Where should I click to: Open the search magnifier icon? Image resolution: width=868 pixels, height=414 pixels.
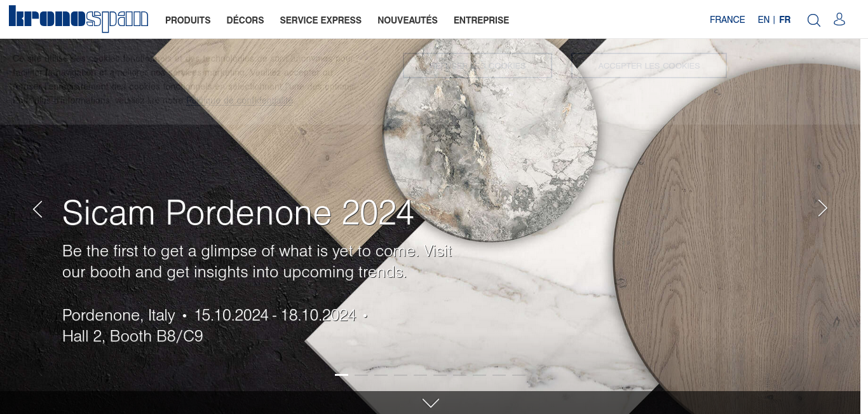tap(813, 20)
